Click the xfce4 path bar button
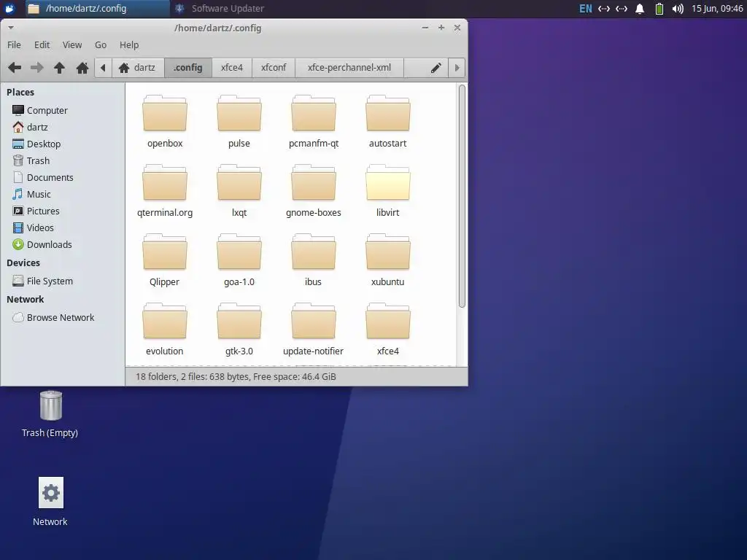 [232, 68]
